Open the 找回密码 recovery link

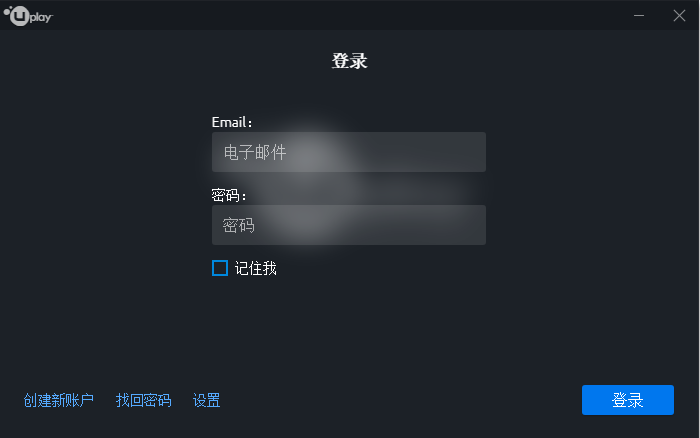pos(144,401)
